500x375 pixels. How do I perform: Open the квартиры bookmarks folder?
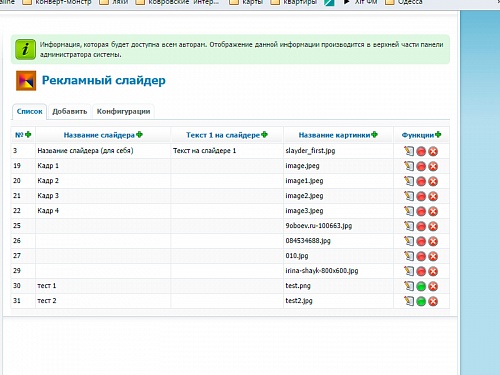tap(294, 3)
